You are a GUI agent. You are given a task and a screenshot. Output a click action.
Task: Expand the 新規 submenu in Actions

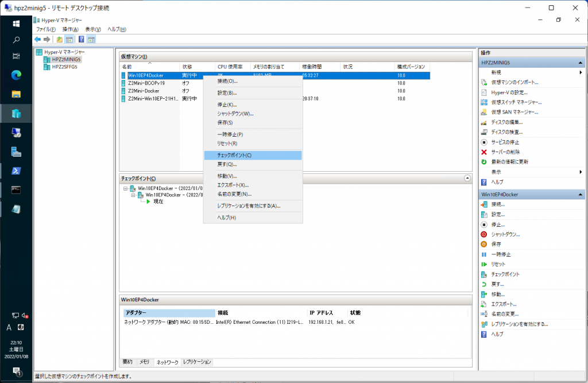[x=581, y=72]
